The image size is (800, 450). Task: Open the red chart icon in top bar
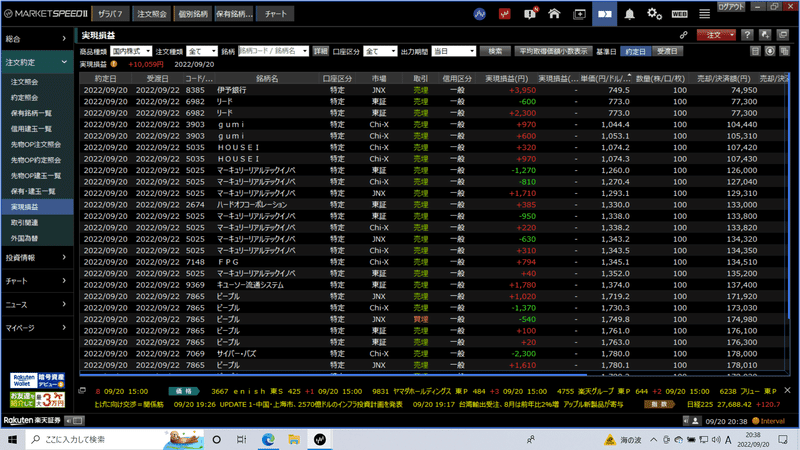tap(504, 14)
